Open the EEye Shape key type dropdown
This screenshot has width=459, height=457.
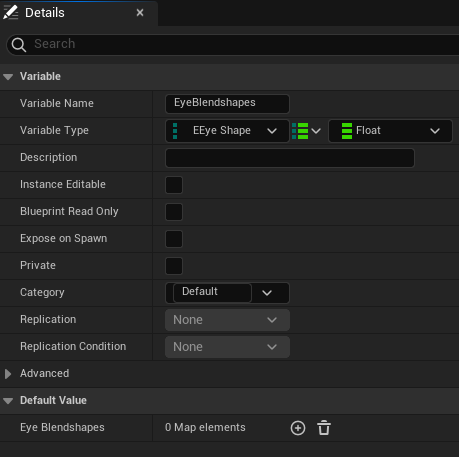click(227, 131)
